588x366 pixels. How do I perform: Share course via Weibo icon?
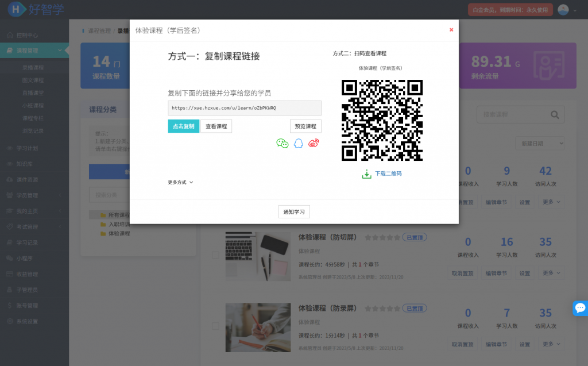pos(314,144)
